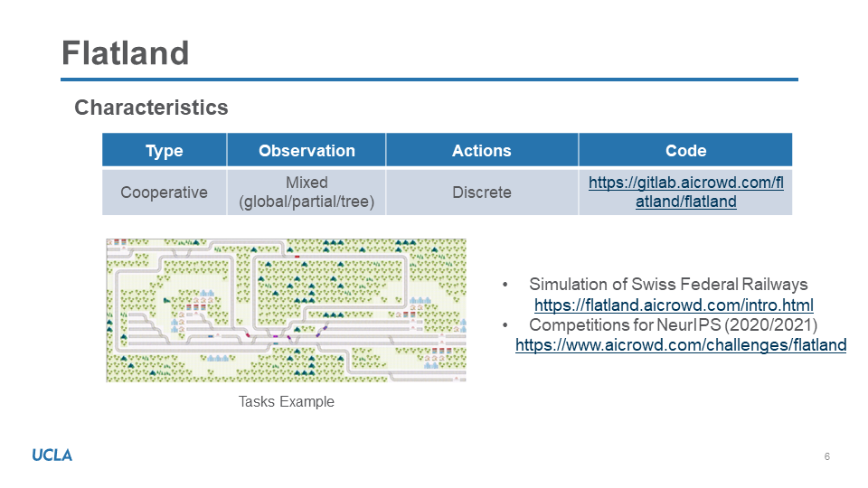The image size is (868, 488).
Task: Click the "Tasks Example" image caption
Action: [x=286, y=401]
